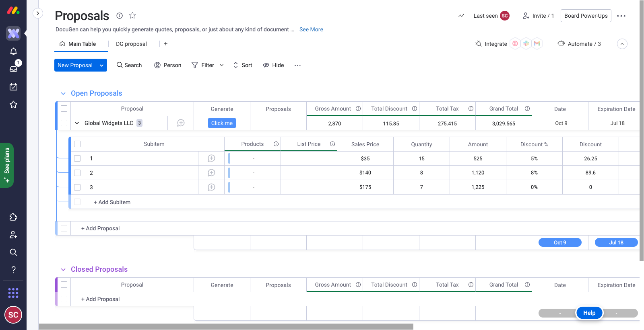The image size is (644, 330).
Task: Open New Proposal dropdown arrow
Action: pyautogui.click(x=101, y=65)
